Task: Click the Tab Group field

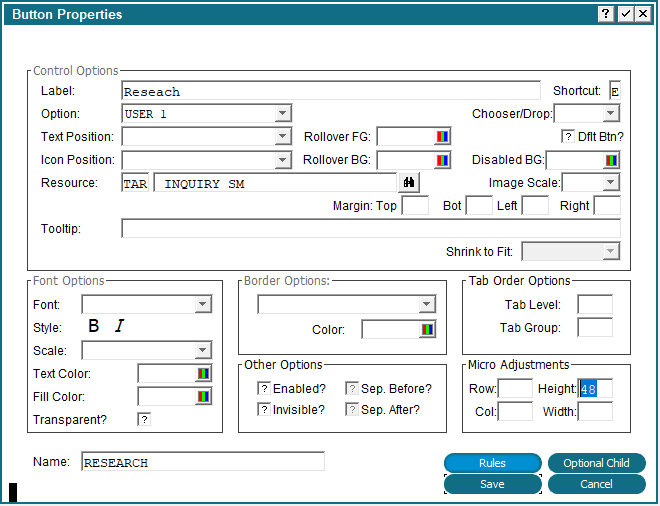Action: [595, 328]
